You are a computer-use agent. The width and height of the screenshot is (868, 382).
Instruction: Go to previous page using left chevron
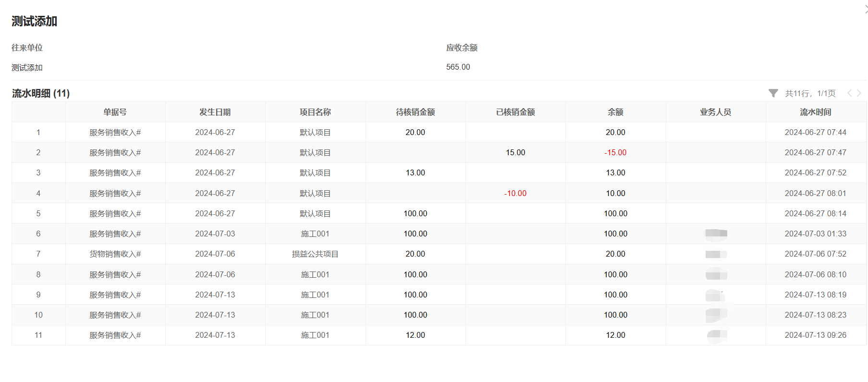pos(849,93)
